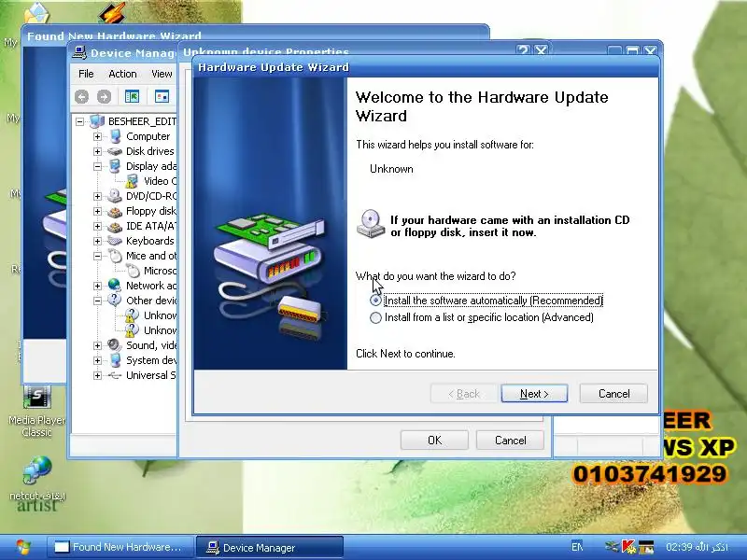
Task: Select the Floppy disk controllers icon
Action: [x=115, y=211]
